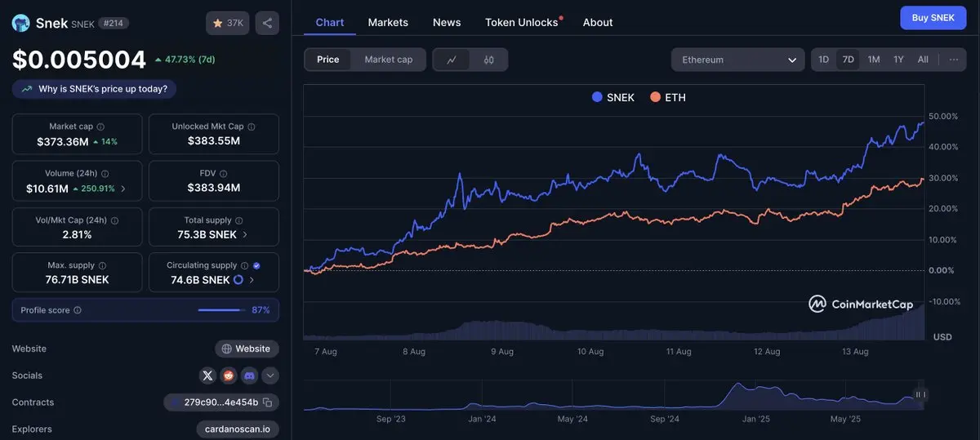980x440 pixels.
Task: Open the Chart tab
Action: (x=330, y=22)
